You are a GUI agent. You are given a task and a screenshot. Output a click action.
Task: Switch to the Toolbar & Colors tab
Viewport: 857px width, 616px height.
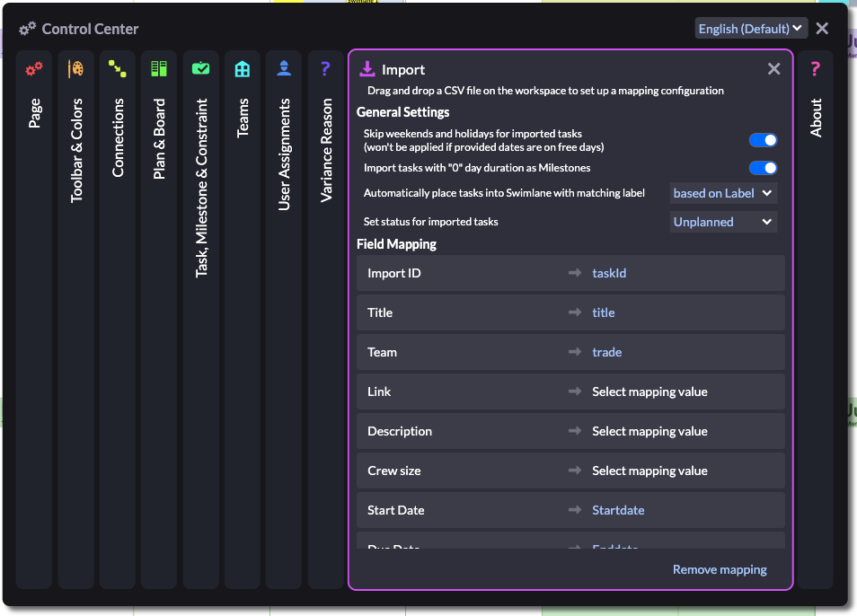point(76,319)
